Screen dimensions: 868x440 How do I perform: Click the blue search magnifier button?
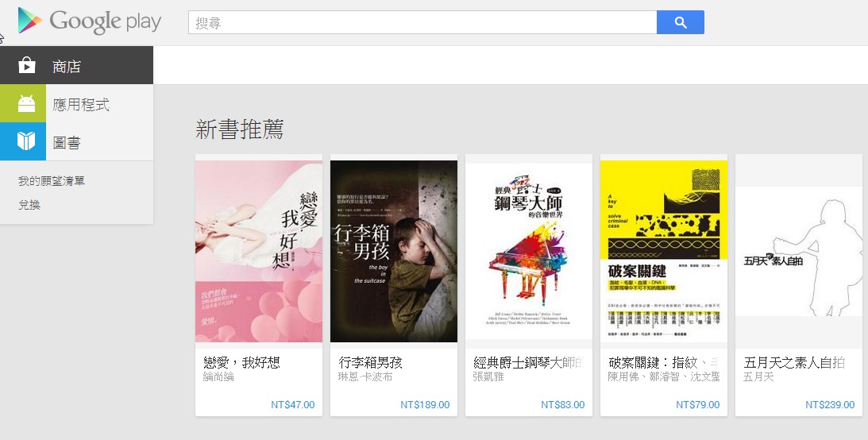(x=681, y=22)
